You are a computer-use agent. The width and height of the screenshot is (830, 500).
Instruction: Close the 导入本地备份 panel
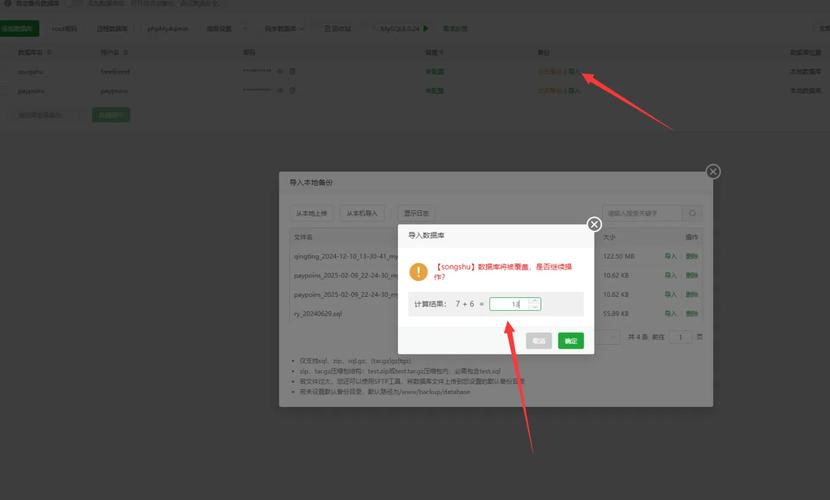712,172
